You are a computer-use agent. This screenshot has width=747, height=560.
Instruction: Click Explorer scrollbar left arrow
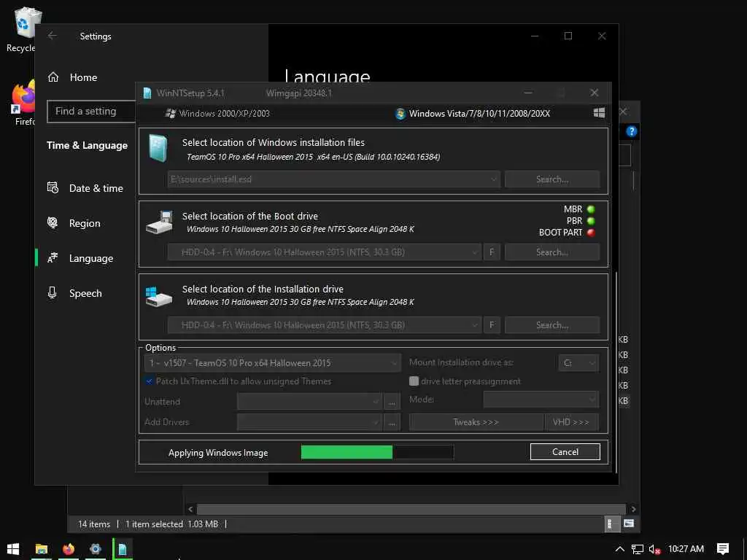[x=190, y=509]
